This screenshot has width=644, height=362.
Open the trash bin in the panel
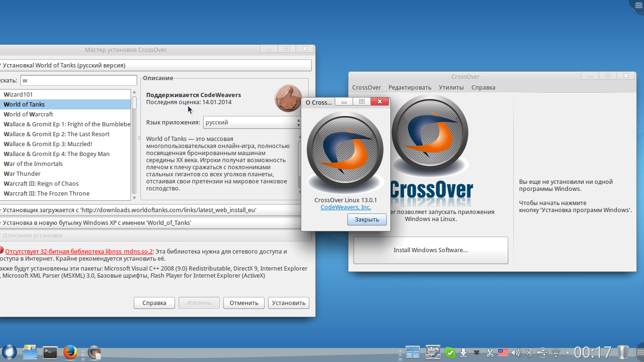623,352
